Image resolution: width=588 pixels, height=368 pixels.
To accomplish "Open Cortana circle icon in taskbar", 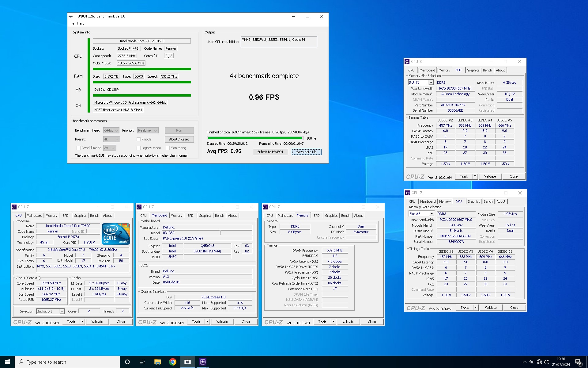I will tap(127, 362).
